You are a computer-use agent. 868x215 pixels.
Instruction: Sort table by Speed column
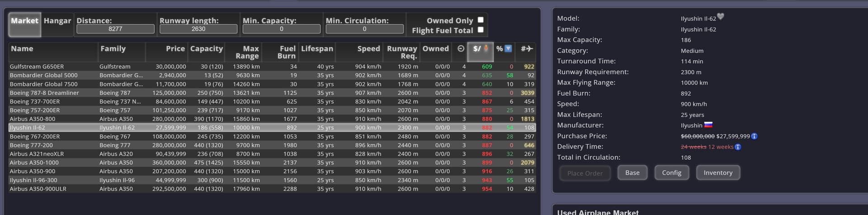[x=359, y=52]
